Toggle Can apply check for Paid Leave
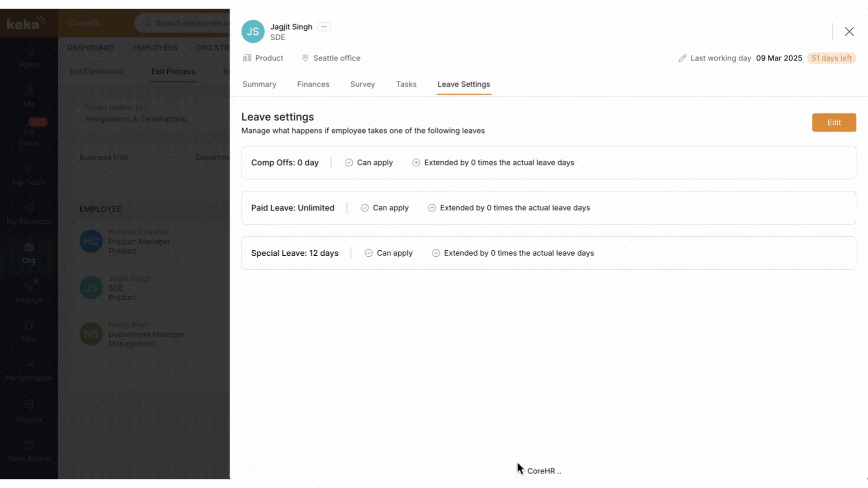The height and width of the screenshot is (488, 868). pos(364,208)
